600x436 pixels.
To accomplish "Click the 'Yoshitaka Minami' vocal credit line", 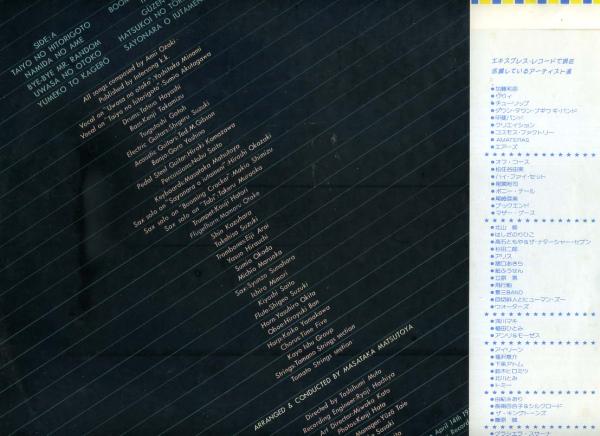I will pos(139,87).
